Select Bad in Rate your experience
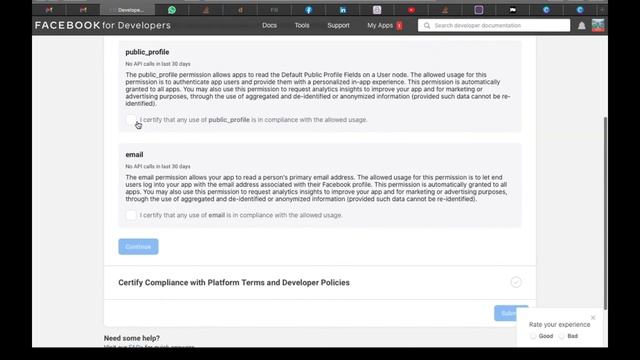The width and height of the screenshot is (640, 360). (562, 336)
